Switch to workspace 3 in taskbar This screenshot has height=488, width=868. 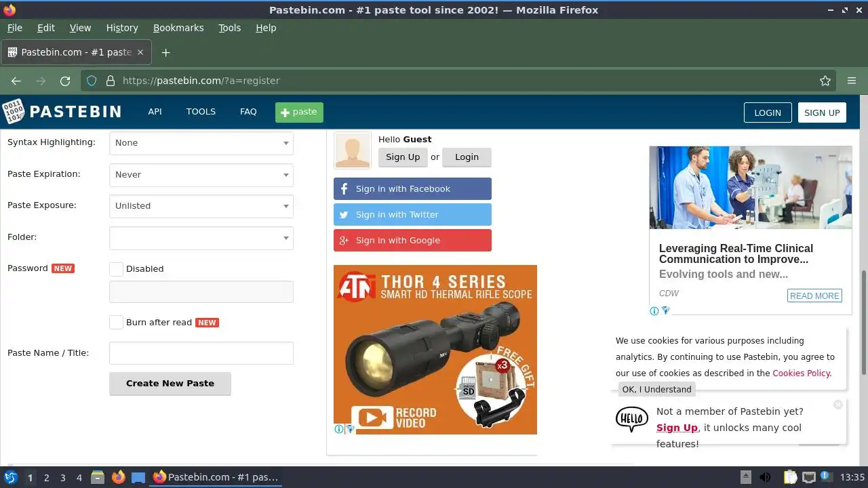pyautogui.click(x=63, y=477)
